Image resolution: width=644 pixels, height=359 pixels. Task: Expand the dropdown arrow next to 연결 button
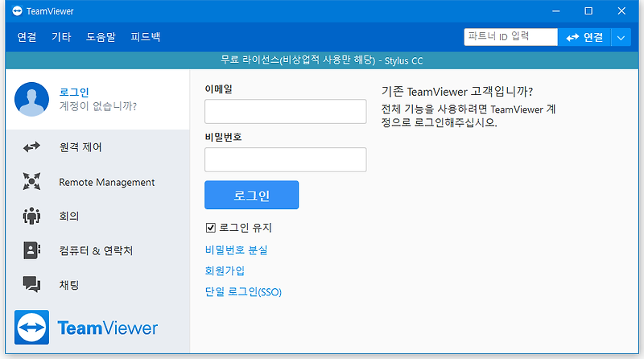(x=621, y=37)
